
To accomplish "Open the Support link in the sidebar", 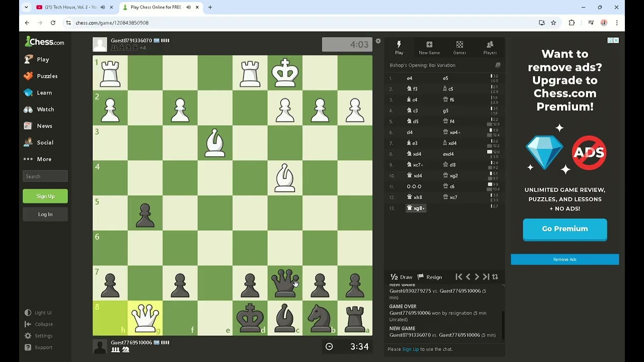I will (x=39, y=347).
